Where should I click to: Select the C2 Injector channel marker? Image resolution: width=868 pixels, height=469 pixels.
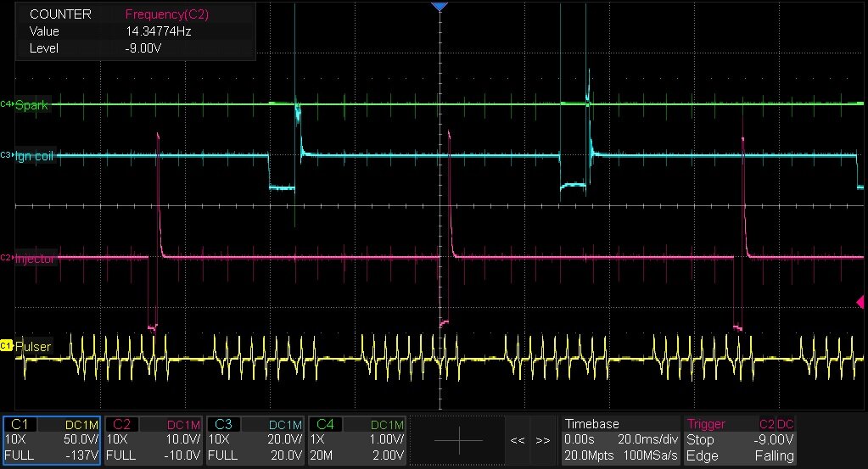point(7,258)
